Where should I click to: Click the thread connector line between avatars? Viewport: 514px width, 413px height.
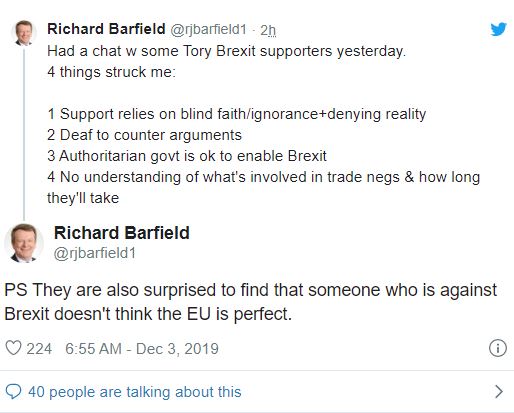point(24,135)
